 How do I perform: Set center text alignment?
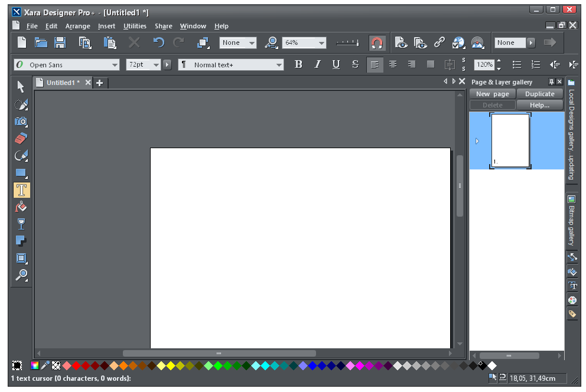click(x=393, y=64)
